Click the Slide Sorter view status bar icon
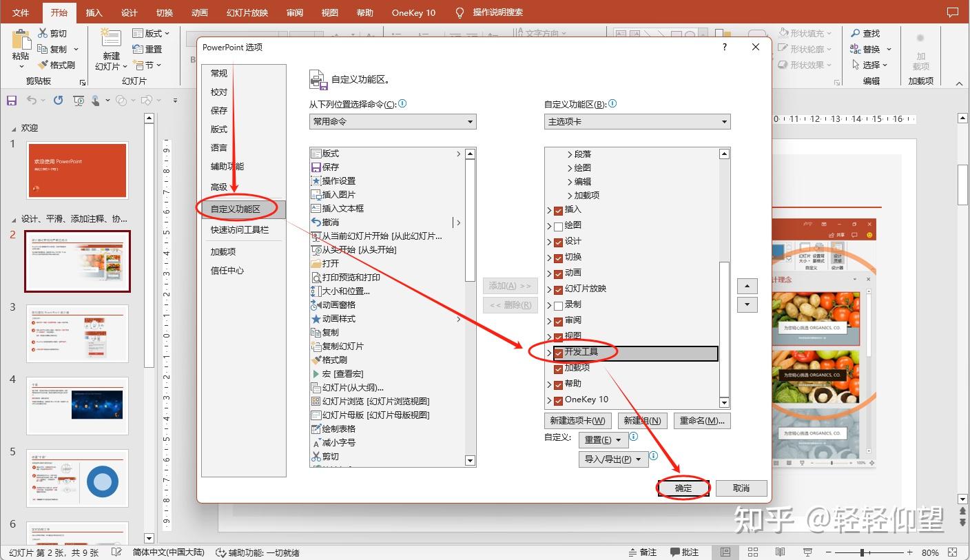Viewport: 970px width, 560px height. tap(753, 552)
